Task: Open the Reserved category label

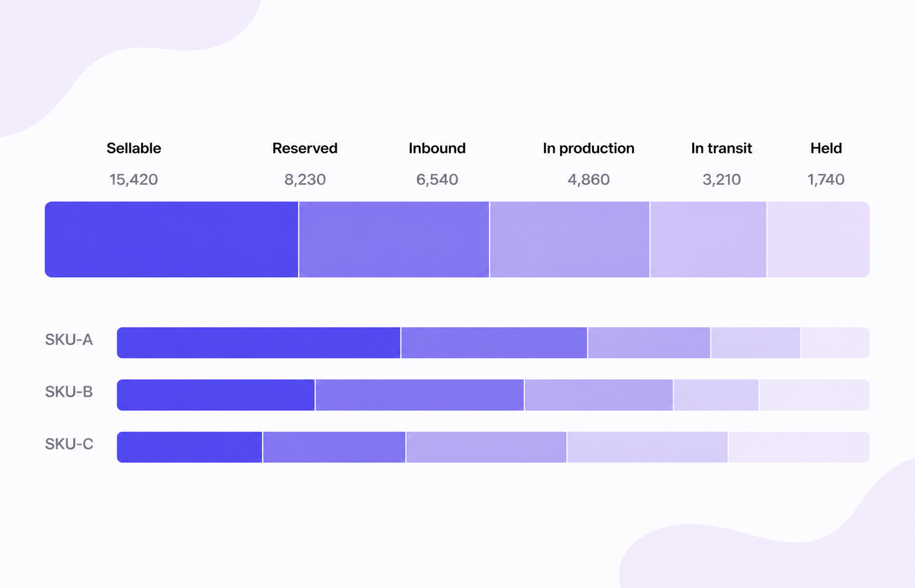Action: click(305, 148)
